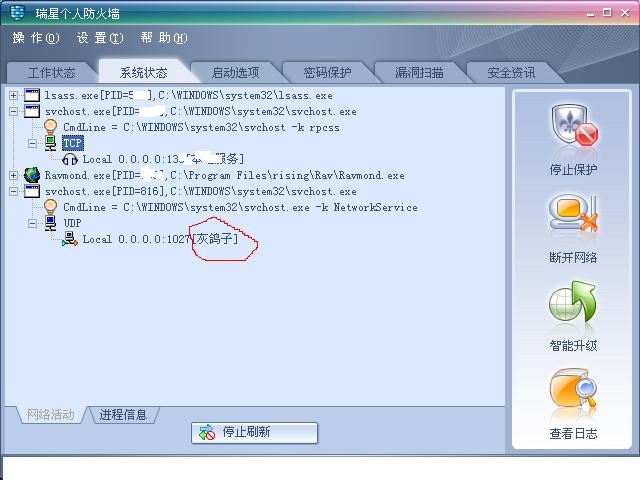
Task: Collapse the svchost.exe PID=816 node
Action: point(13,191)
